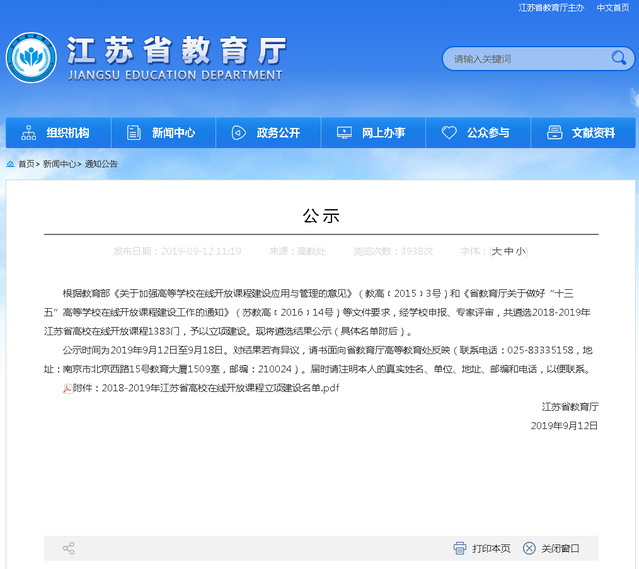Click the monitor icon beside 网上办事
Image resolution: width=639 pixels, height=569 pixels.
coord(344,133)
